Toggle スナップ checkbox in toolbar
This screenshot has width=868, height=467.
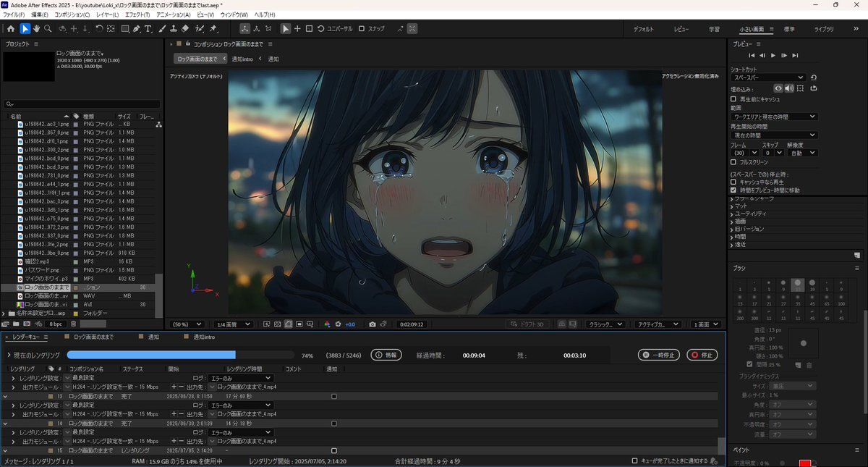click(362, 29)
